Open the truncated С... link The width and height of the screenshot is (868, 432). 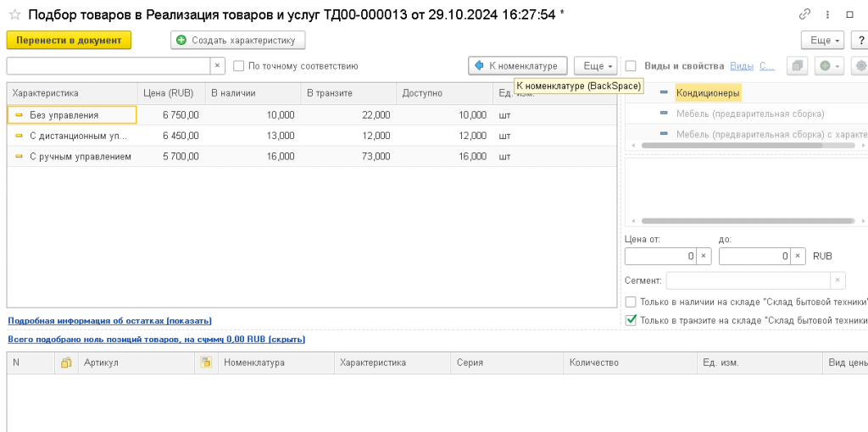pos(766,66)
